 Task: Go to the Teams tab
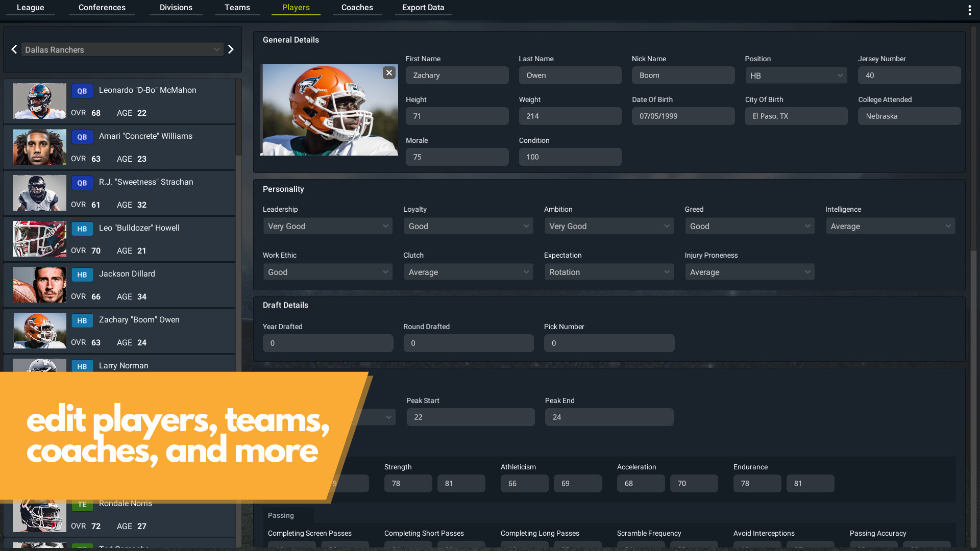237,8
